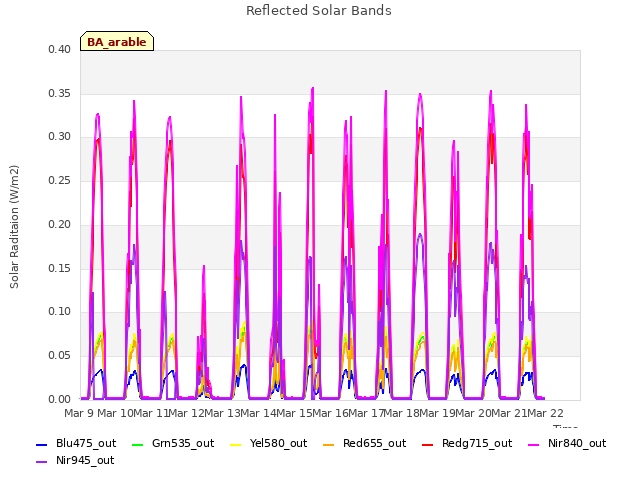Click the 0.30 y-axis tick label
640x480 pixels.
point(60,137)
